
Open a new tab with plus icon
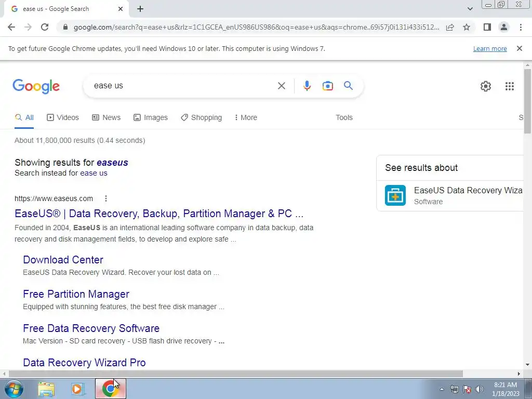tap(140, 9)
